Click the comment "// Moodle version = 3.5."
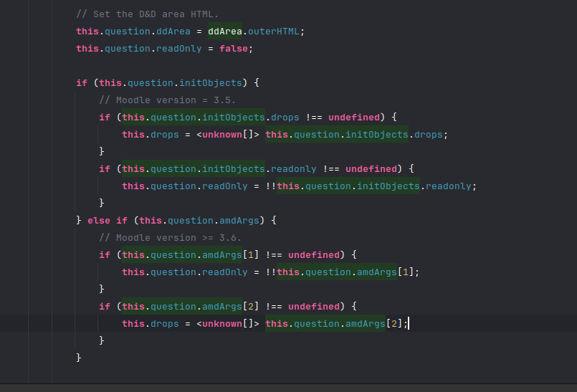This screenshot has height=392, width=577. tap(167, 100)
